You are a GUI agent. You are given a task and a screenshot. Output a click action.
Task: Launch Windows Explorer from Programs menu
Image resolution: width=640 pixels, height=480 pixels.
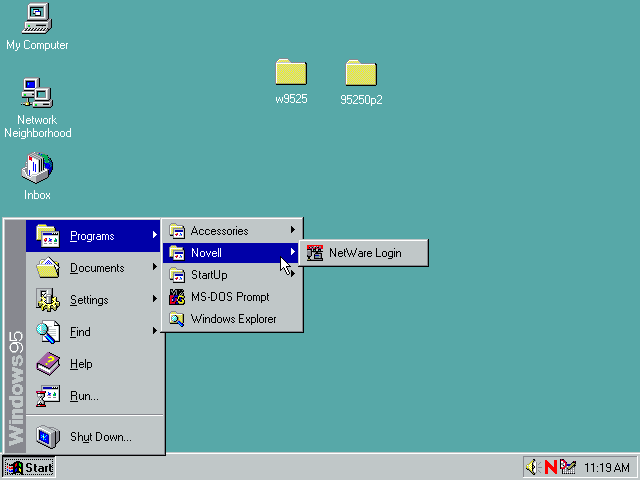coord(232,319)
